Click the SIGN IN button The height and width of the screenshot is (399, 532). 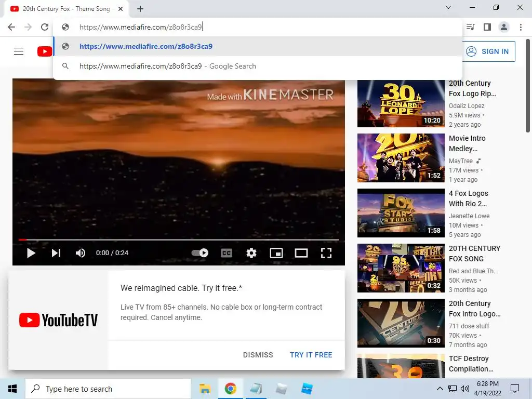(489, 51)
